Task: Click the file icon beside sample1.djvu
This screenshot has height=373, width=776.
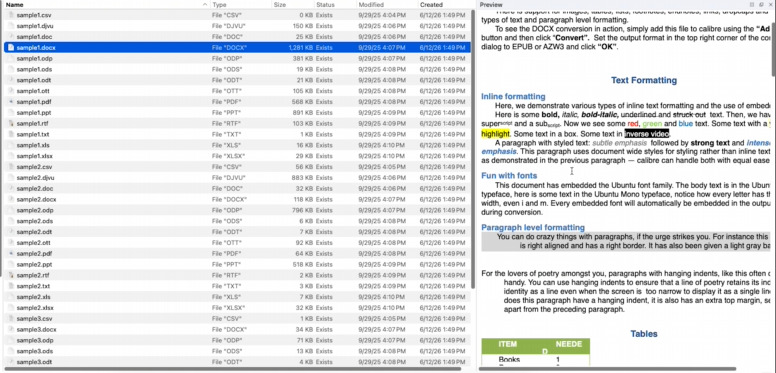Action: click(11, 26)
